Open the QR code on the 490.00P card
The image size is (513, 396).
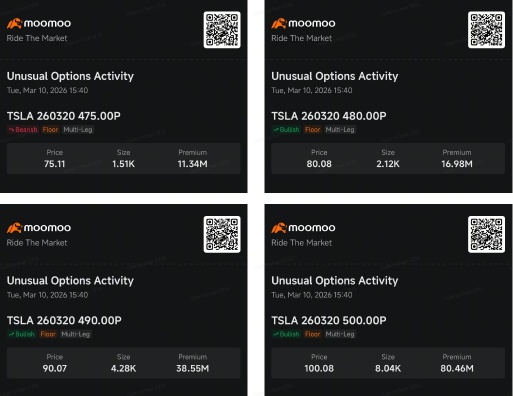point(222,234)
